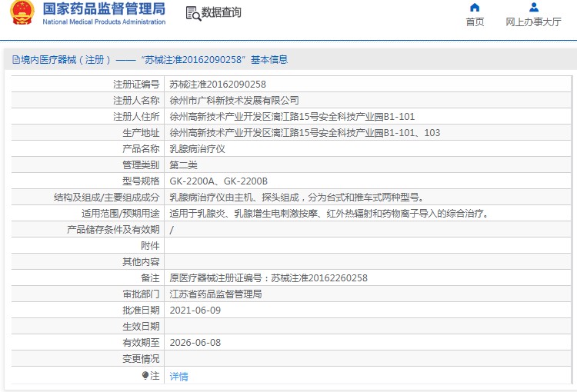Screen dimensions: 577x392
Task: Click expiry date value 2026-06-08
Action: click(195, 343)
